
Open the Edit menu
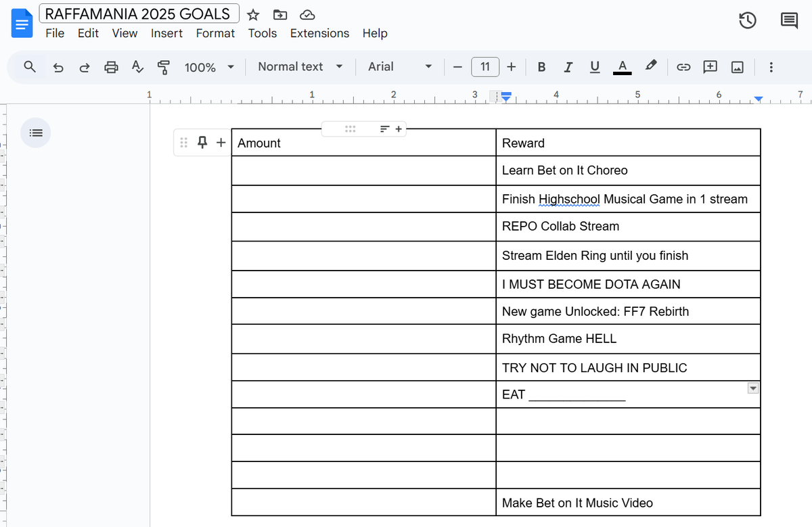[88, 33]
